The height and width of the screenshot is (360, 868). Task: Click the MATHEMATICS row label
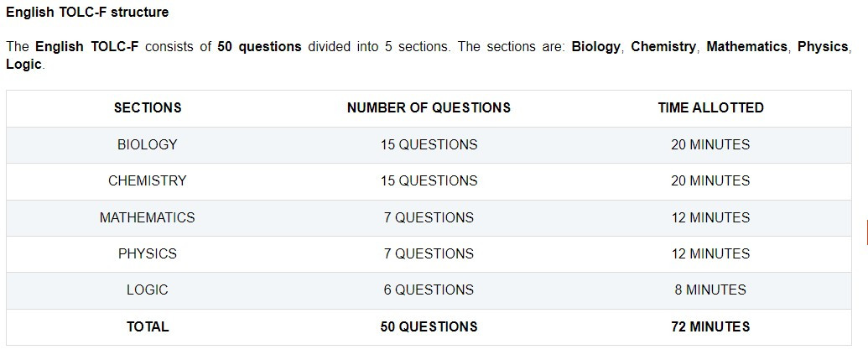tap(148, 217)
